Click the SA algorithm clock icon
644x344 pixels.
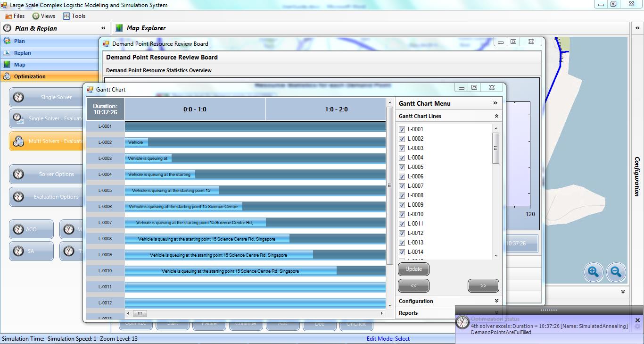tap(18, 251)
